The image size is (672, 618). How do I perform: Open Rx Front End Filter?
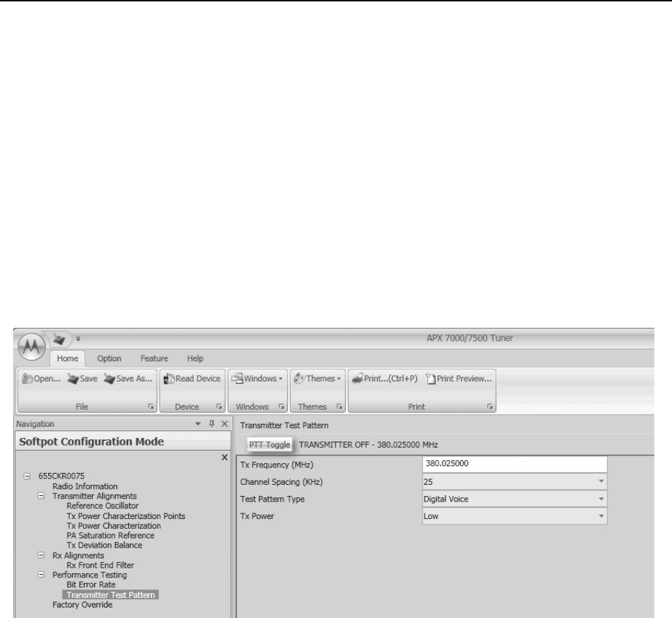tap(100, 565)
